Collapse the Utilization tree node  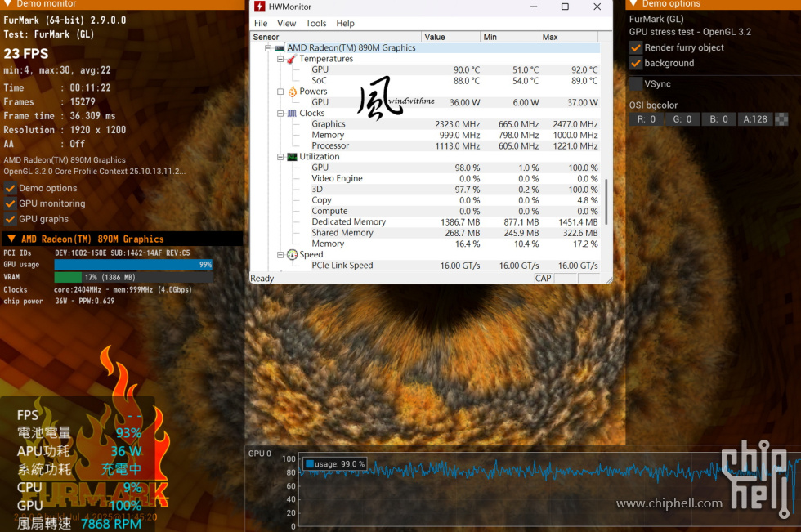click(280, 157)
